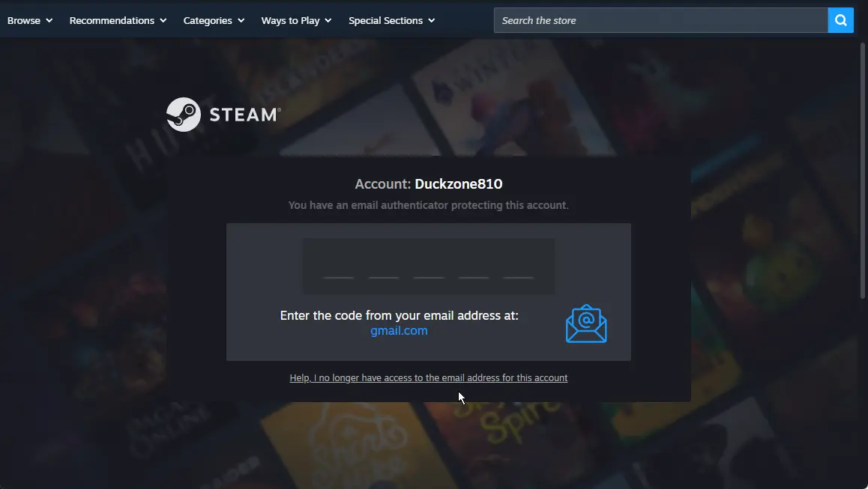Open the Browse menu
This screenshot has width=868, height=489.
[30, 20]
